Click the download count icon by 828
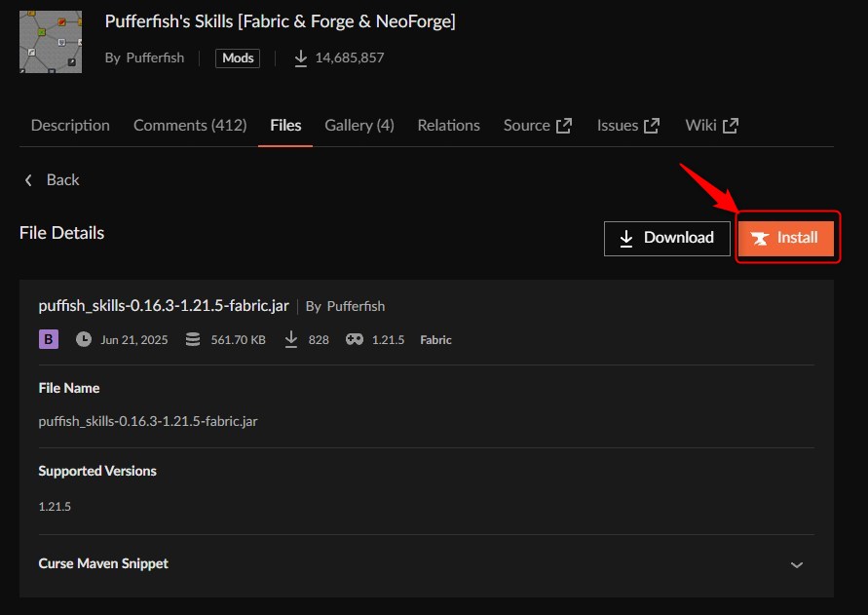Image resolution: width=868 pixels, height=615 pixels. click(x=291, y=339)
